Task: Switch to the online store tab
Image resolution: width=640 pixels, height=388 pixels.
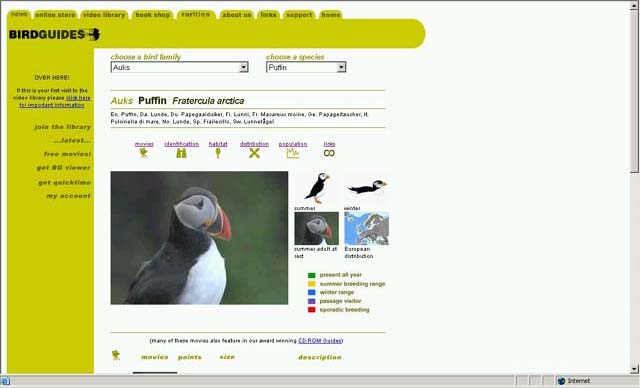Action: tap(56, 15)
